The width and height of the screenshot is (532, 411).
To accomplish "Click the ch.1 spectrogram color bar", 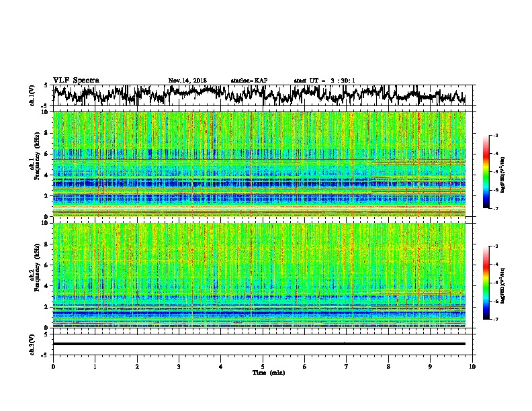I will point(486,172).
